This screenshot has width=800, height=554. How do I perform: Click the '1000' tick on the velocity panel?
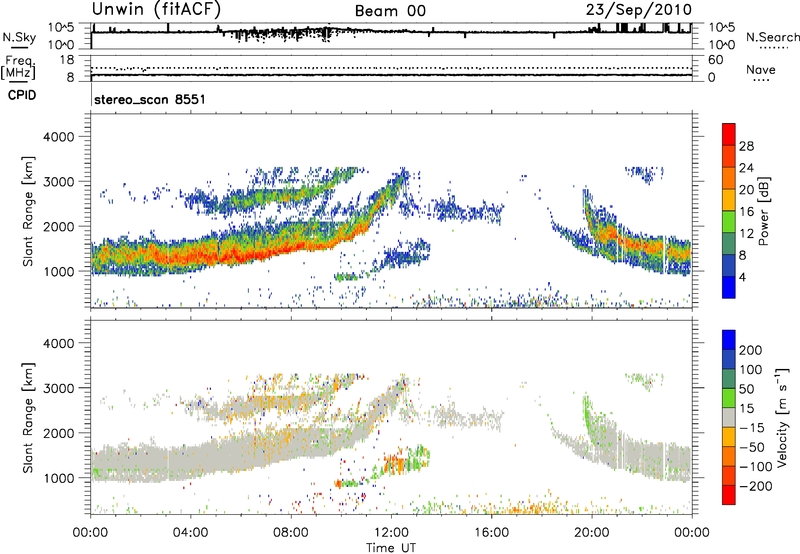[x=58, y=478]
